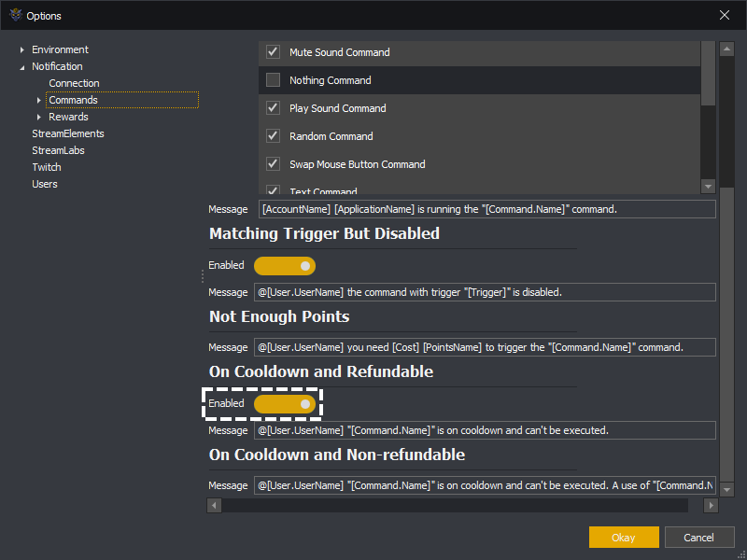Open the Twitch settings page
This screenshot has height=560, width=747.
click(46, 167)
